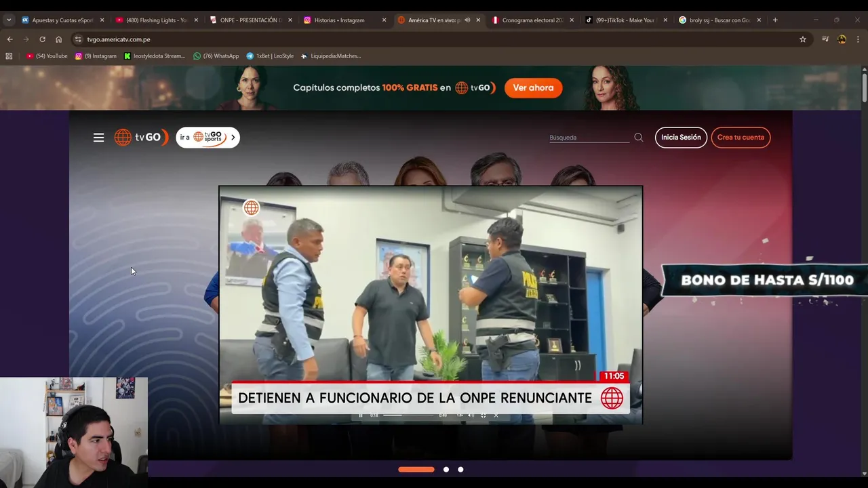This screenshot has height=488, width=868.
Task: Click the BONO DE HASTA S/1100 banner
Action: coord(765,280)
